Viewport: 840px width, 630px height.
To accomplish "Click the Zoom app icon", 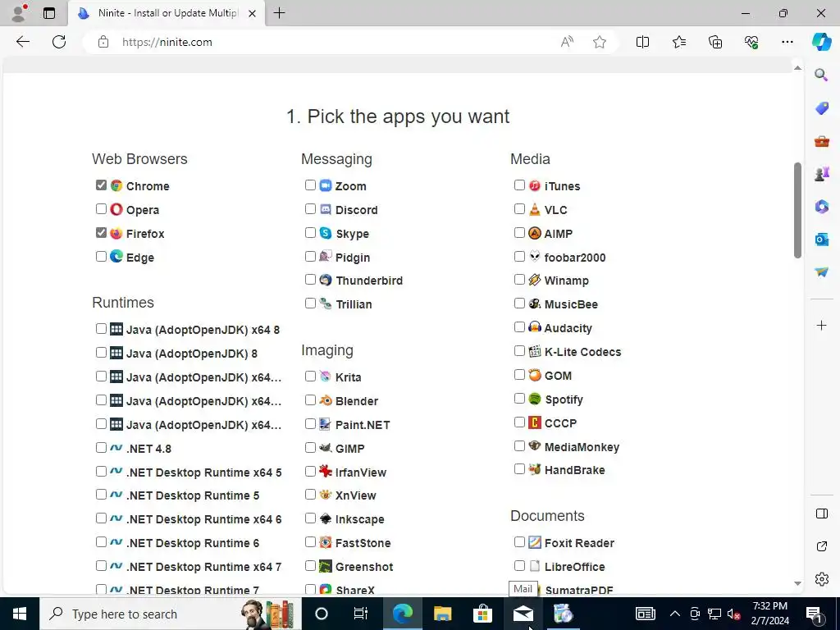I will coord(326,185).
